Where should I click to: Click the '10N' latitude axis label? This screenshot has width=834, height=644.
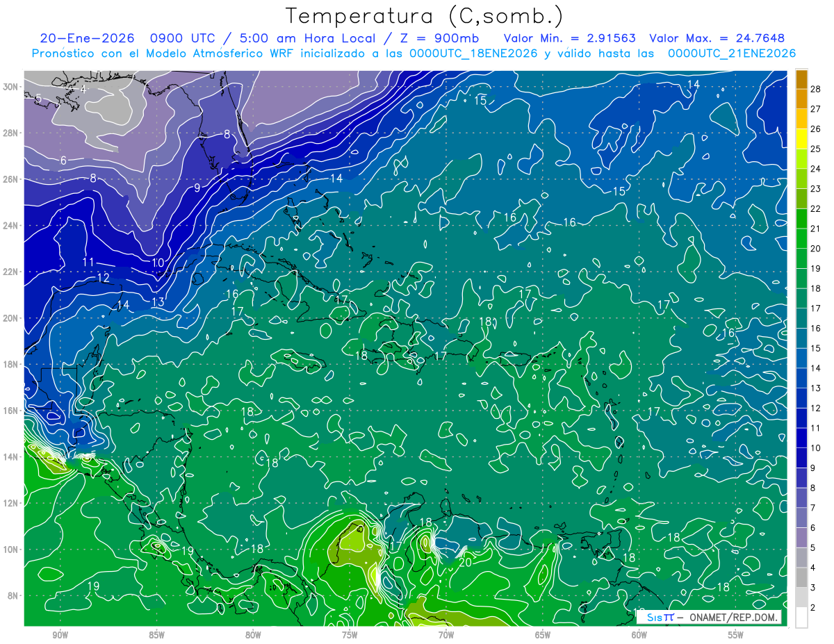(10, 550)
